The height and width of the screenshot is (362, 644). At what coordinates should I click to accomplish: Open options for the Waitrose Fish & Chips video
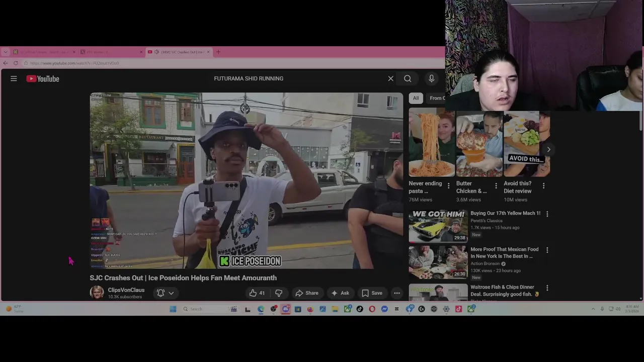tap(547, 288)
